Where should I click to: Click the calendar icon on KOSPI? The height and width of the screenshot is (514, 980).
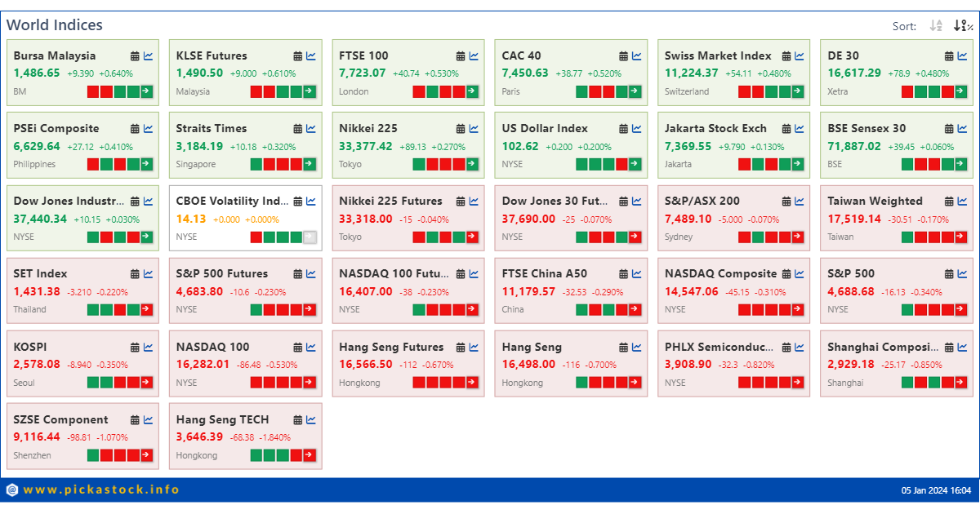(x=134, y=347)
